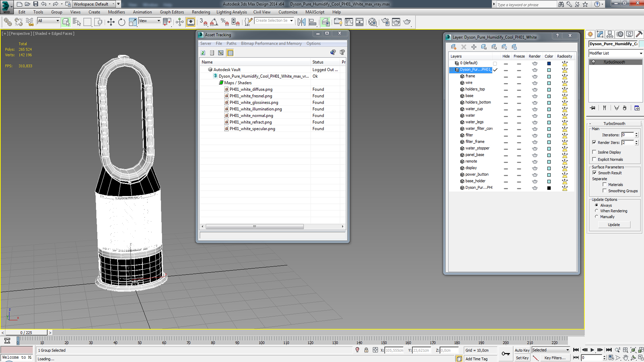Open the Rendering menu

pyautogui.click(x=201, y=12)
